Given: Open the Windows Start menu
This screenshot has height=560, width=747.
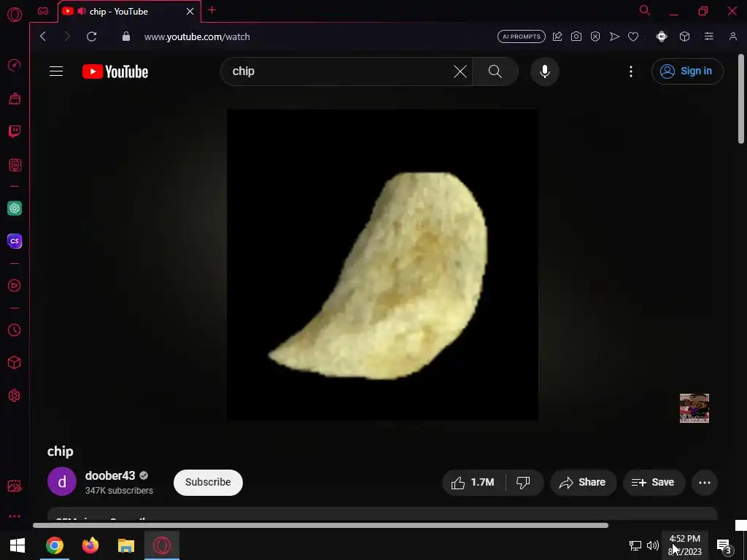Looking at the screenshot, I should [x=18, y=545].
